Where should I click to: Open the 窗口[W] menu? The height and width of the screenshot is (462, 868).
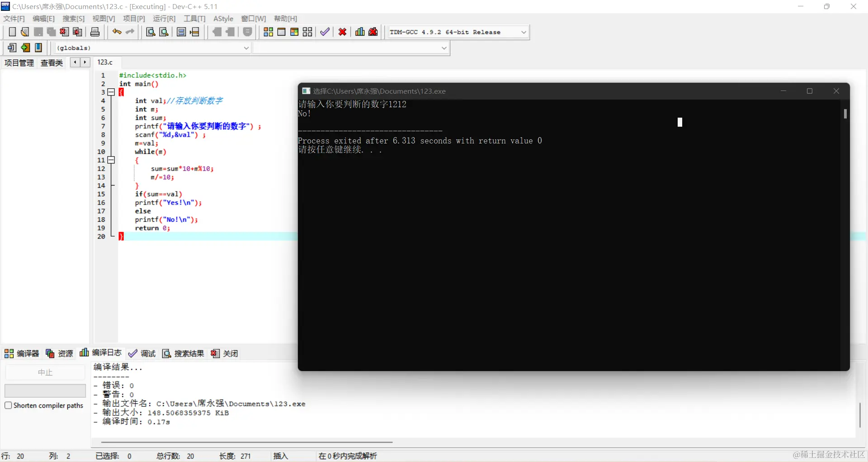[254, 19]
